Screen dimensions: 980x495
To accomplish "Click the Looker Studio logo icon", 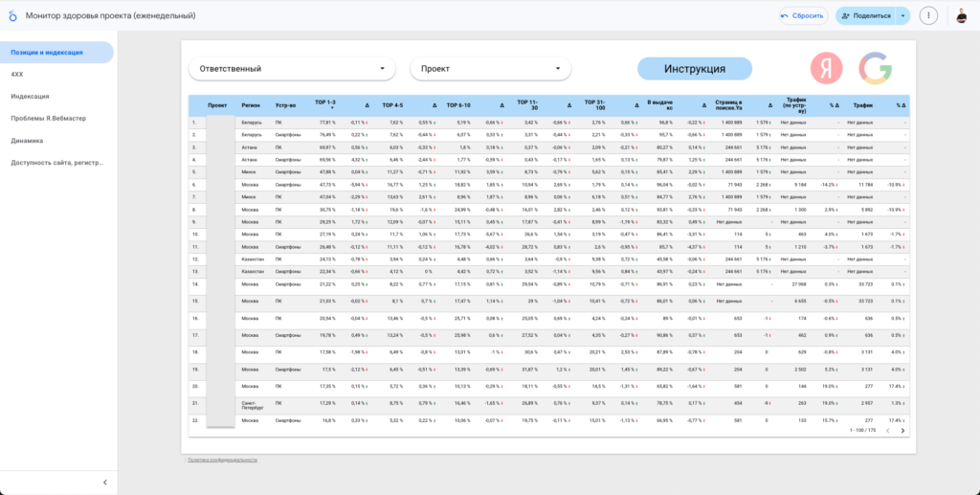I will tap(12, 15).
